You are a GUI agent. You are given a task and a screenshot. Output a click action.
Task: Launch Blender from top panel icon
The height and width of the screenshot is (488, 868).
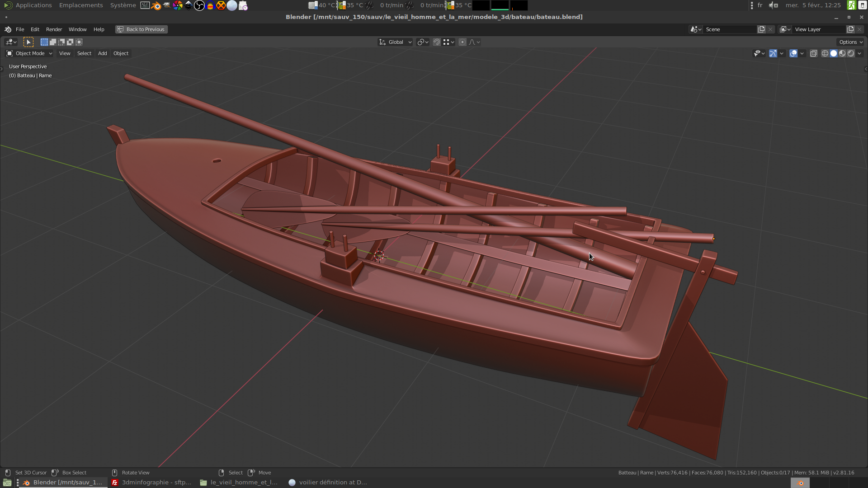click(156, 5)
